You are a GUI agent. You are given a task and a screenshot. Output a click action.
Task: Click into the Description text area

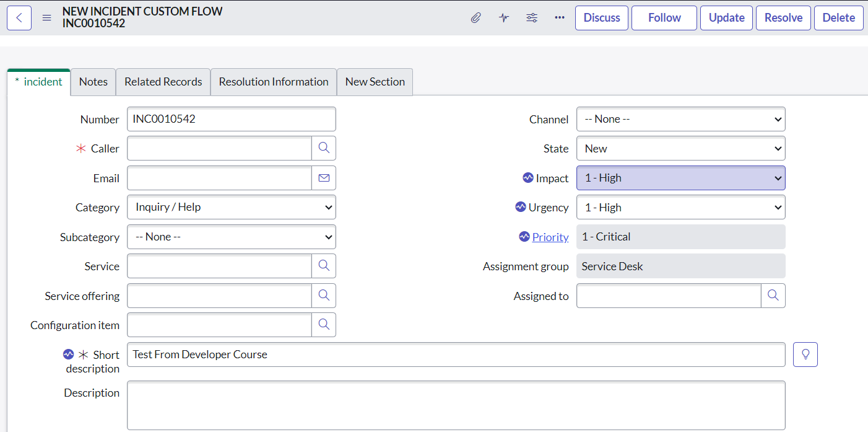(x=456, y=405)
